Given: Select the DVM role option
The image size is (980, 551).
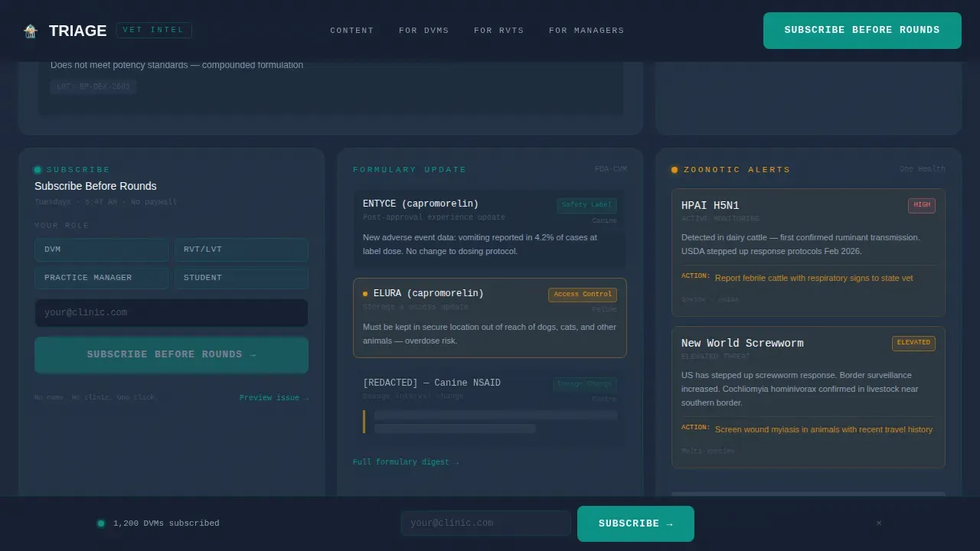Looking at the screenshot, I should click(102, 249).
